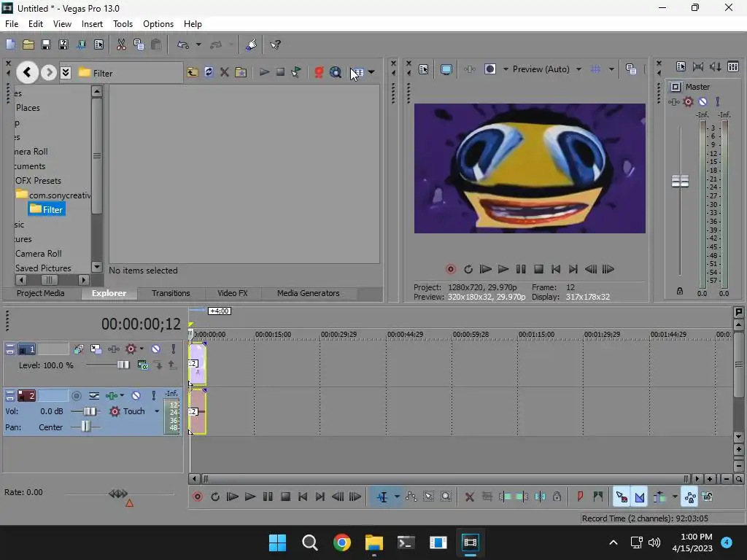Select the Saved Pictures tree entry
The image size is (747, 560).
[43, 268]
